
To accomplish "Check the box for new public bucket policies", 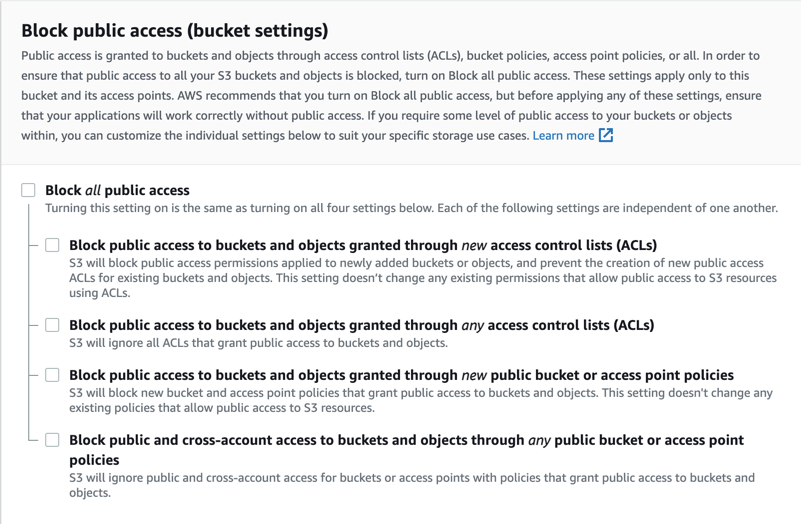I will coord(52,375).
